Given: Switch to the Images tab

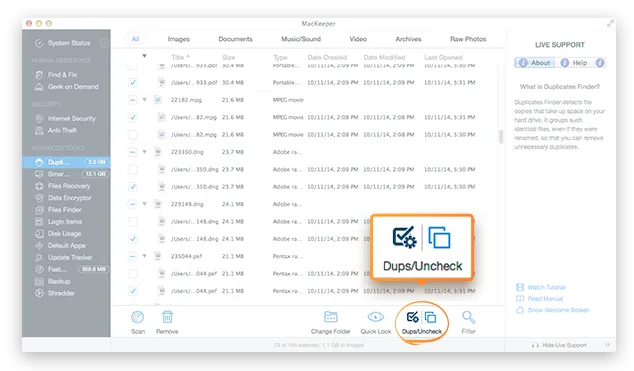Looking at the screenshot, I should click(178, 39).
